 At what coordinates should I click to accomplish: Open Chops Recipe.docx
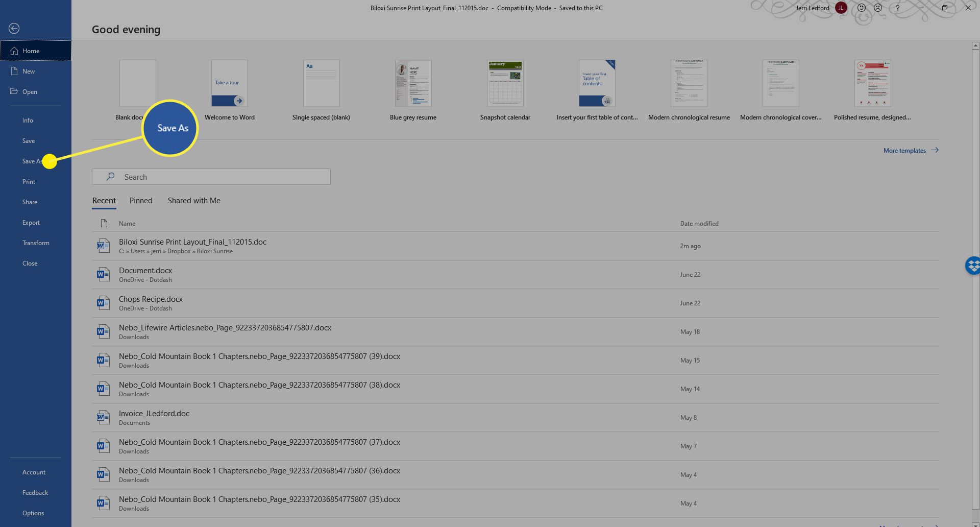point(516,303)
